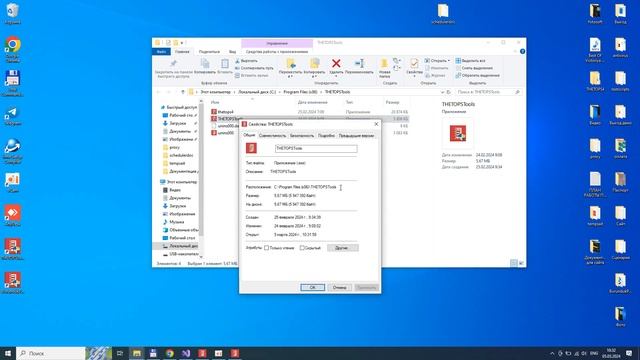Viewport: 640px width, 360px height.
Task: Switch Explorer to large icons view toggle
Action: point(521,263)
